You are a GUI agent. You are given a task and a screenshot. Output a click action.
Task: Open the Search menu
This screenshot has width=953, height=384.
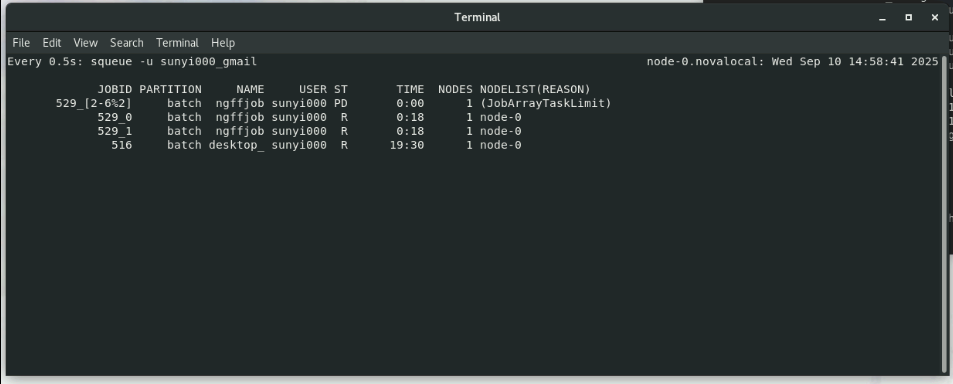(x=126, y=43)
